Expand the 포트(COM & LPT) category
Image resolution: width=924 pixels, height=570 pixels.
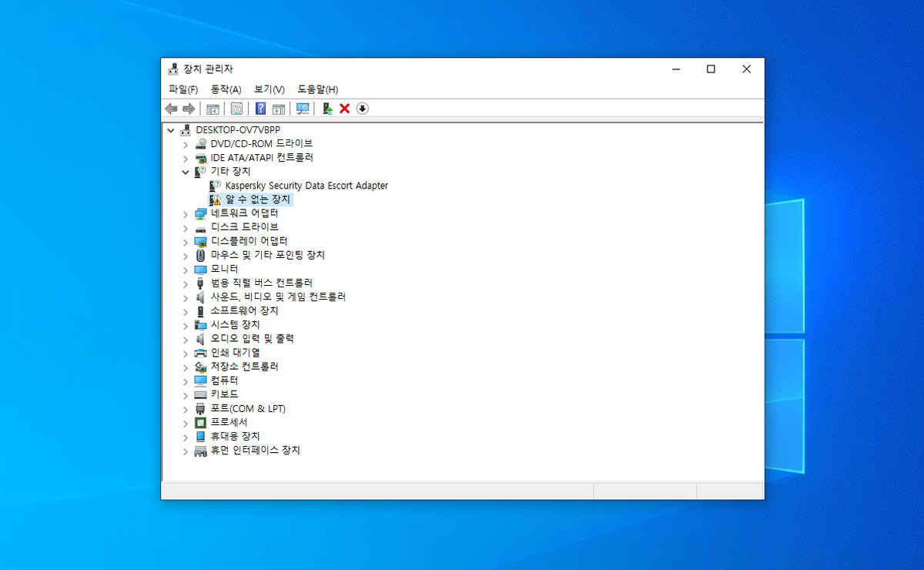point(186,409)
